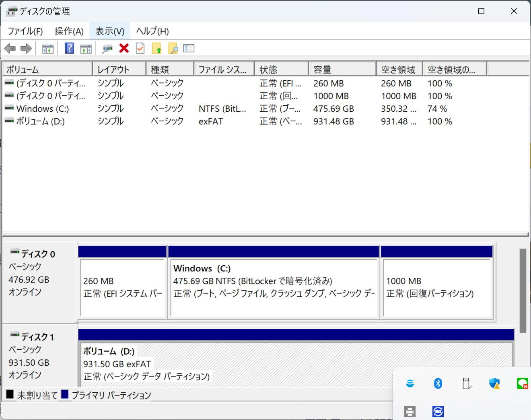Click the Back arrow in the toolbar
The image size is (531, 420).
pyautogui.click(x=10, y=49)
